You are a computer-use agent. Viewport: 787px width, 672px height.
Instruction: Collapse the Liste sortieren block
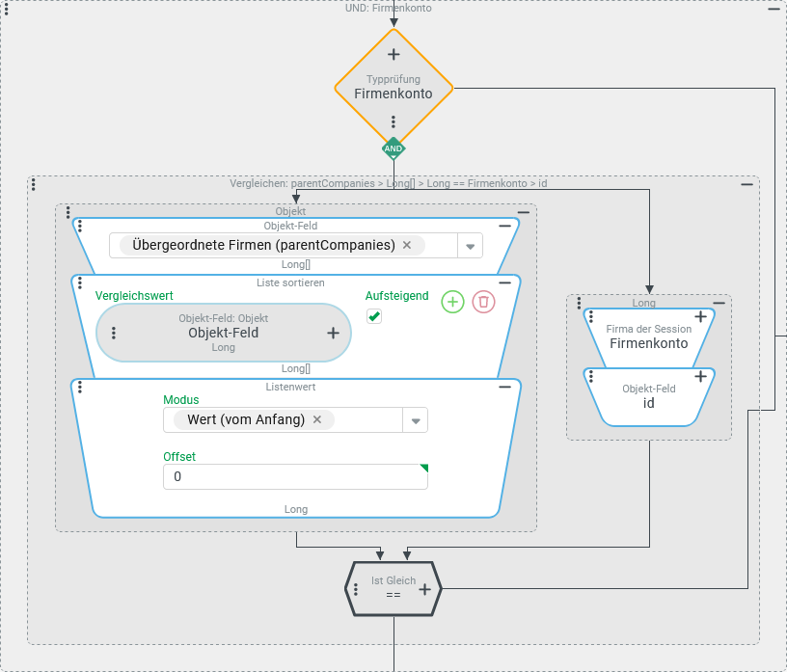pyautogui.click(x=504, y=282)
